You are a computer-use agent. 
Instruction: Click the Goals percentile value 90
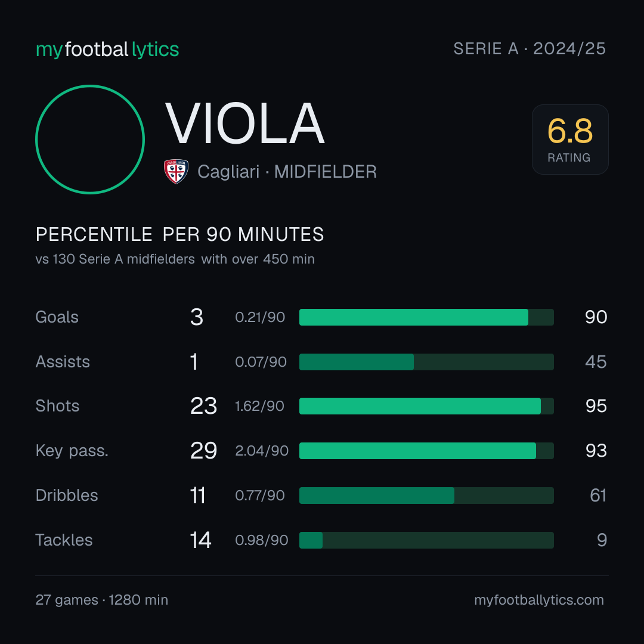pos(596,317)
